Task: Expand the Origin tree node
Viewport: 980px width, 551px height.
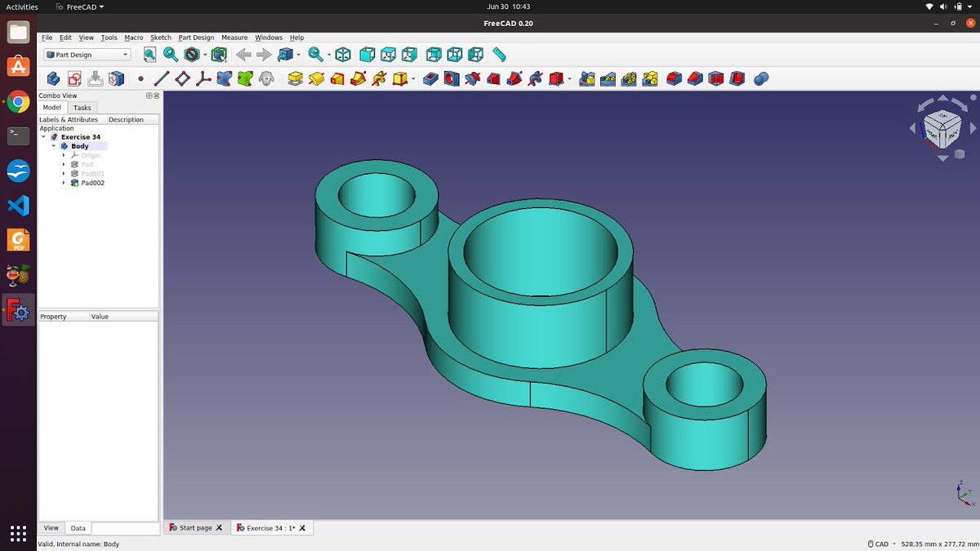Action: (x=64, y=155)
